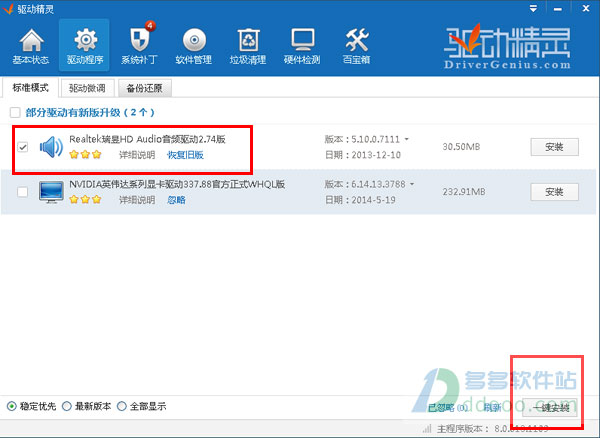Image resolution: width=600 pixels, height=438 pixels.
Task: Open 系统补丁 shield section
Action: point(139,46)
